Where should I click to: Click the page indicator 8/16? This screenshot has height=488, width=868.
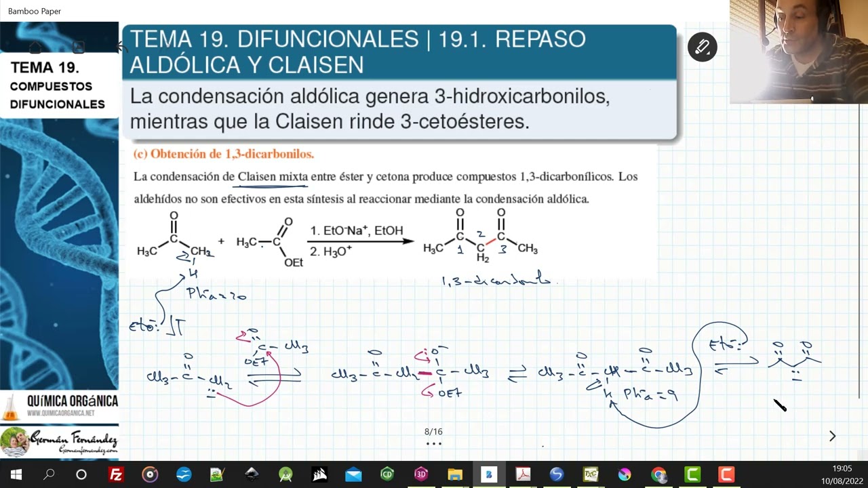(x=433, y=432)
